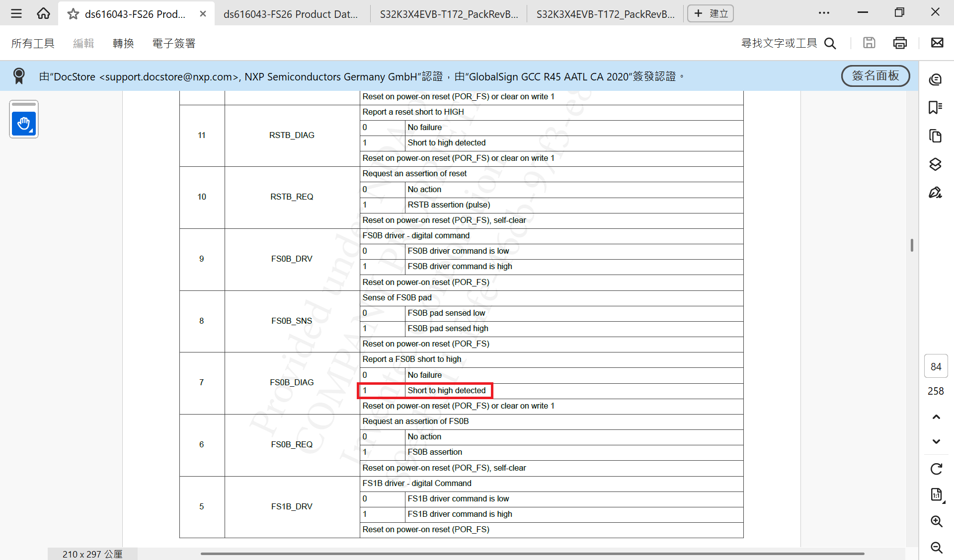Click the RSTB_DIAG bit name cell

pos(292,135)
